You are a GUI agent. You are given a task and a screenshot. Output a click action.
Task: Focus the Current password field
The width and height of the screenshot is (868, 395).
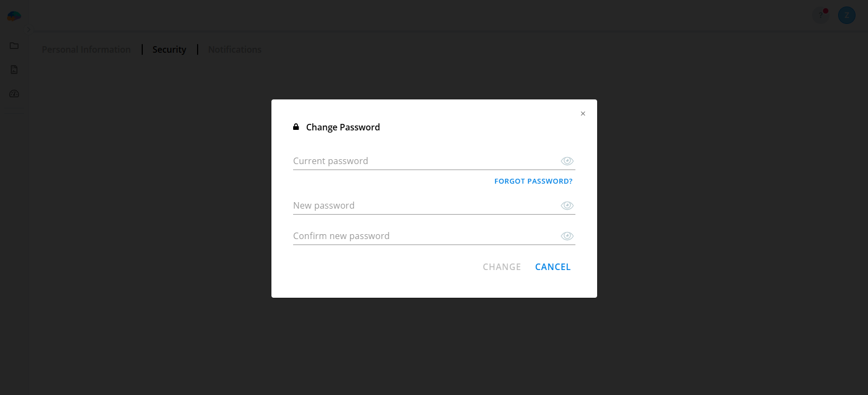423,161
